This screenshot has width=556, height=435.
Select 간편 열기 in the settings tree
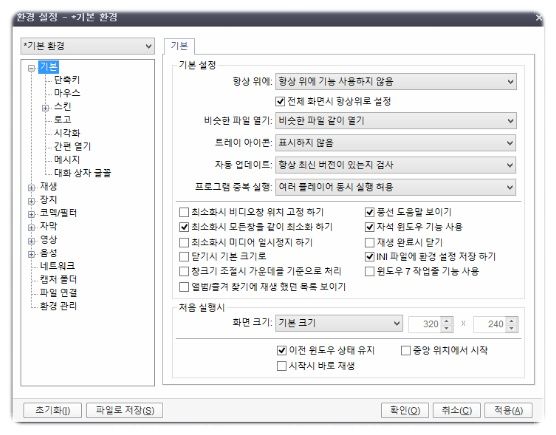point(73,146)
